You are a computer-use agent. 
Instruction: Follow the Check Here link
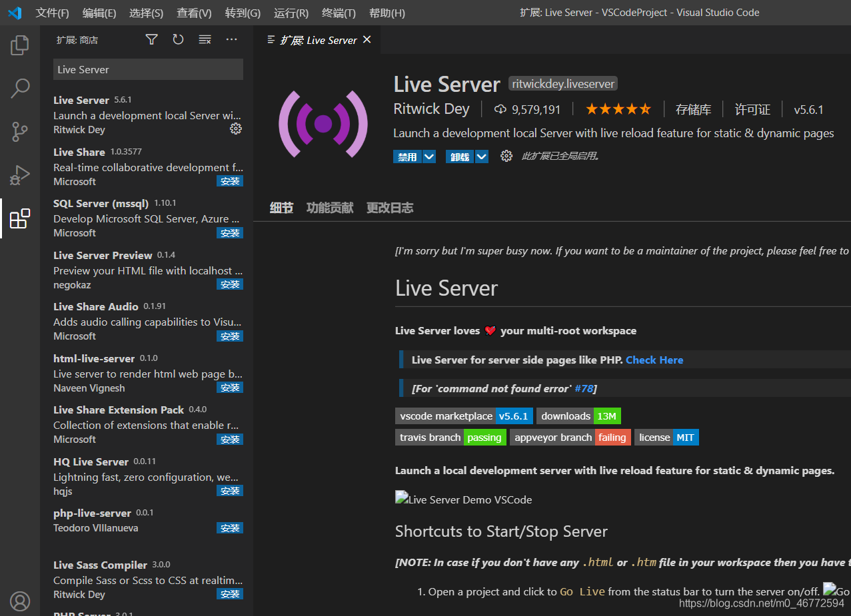pyautogui.click(x=654, y=360)
